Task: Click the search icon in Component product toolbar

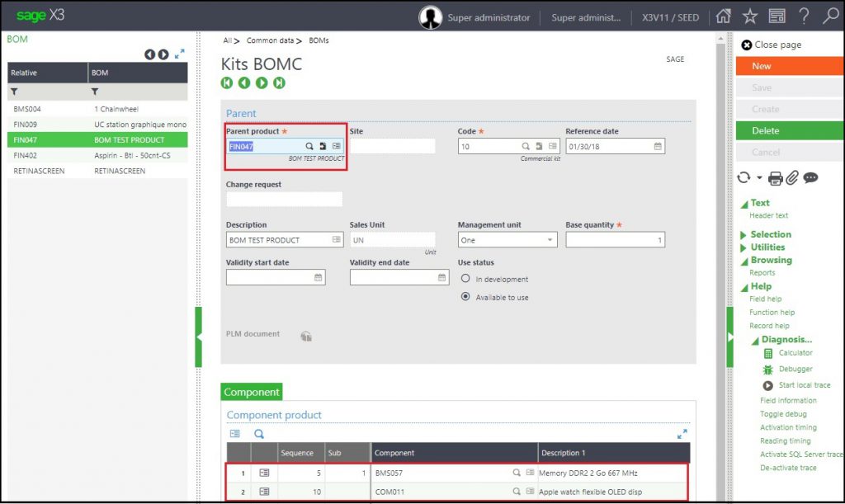Action: [x=259, y=434]
